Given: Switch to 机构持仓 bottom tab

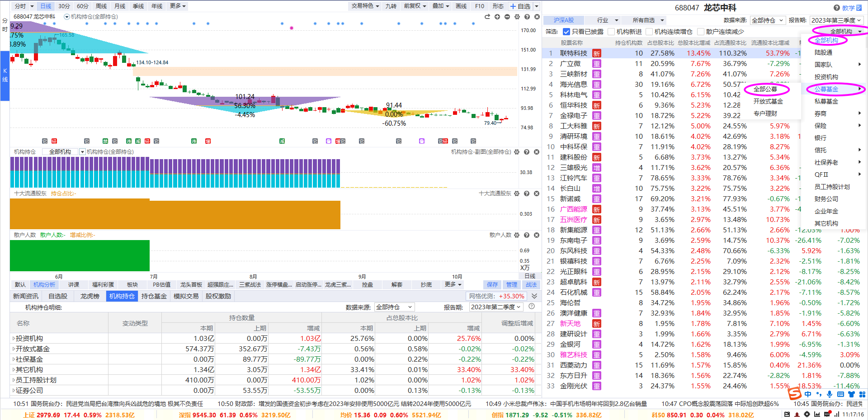Looking at the screenshot, I should (122, 296).
